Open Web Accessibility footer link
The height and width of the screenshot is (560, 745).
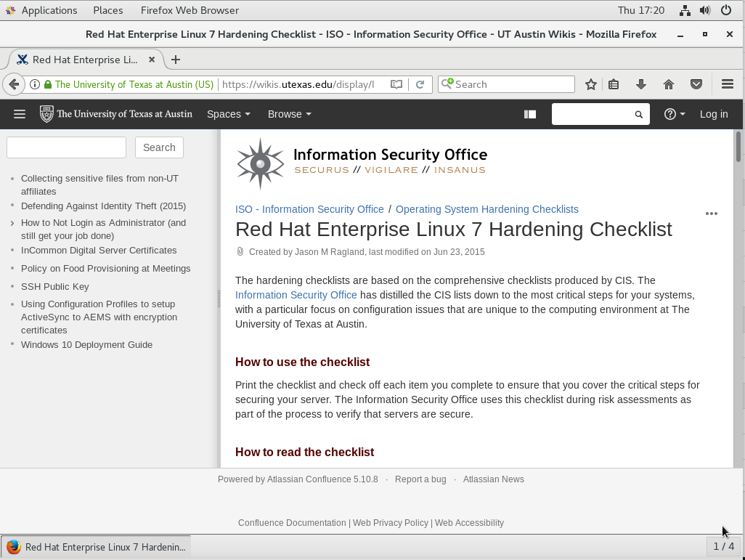(x=469, y=523)
